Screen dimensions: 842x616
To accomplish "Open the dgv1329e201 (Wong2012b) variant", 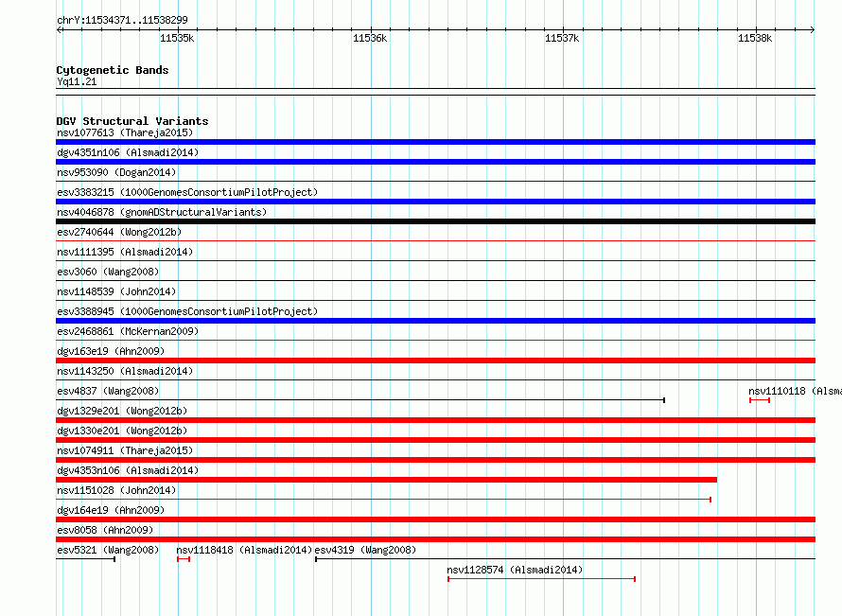I will [122, 411].
